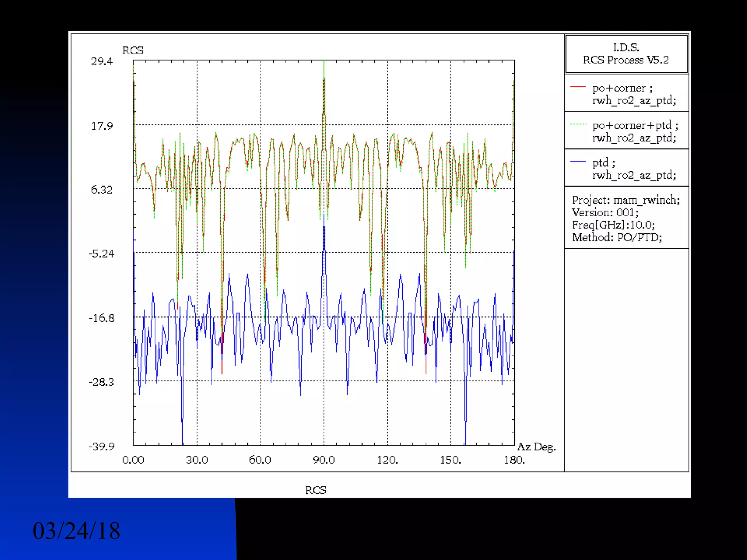Click the green dotted po+corner+ptd legend line

point(578,124)
